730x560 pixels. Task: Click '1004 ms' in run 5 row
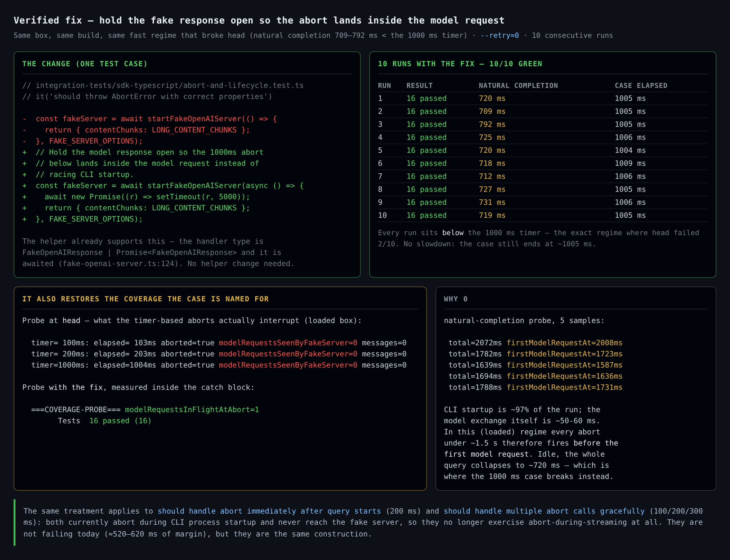630,150
